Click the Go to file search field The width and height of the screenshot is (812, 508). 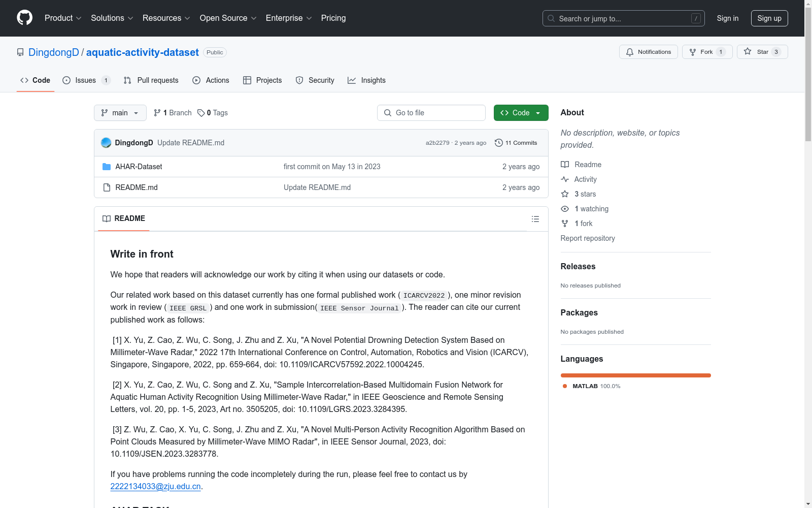pos(431,113)
